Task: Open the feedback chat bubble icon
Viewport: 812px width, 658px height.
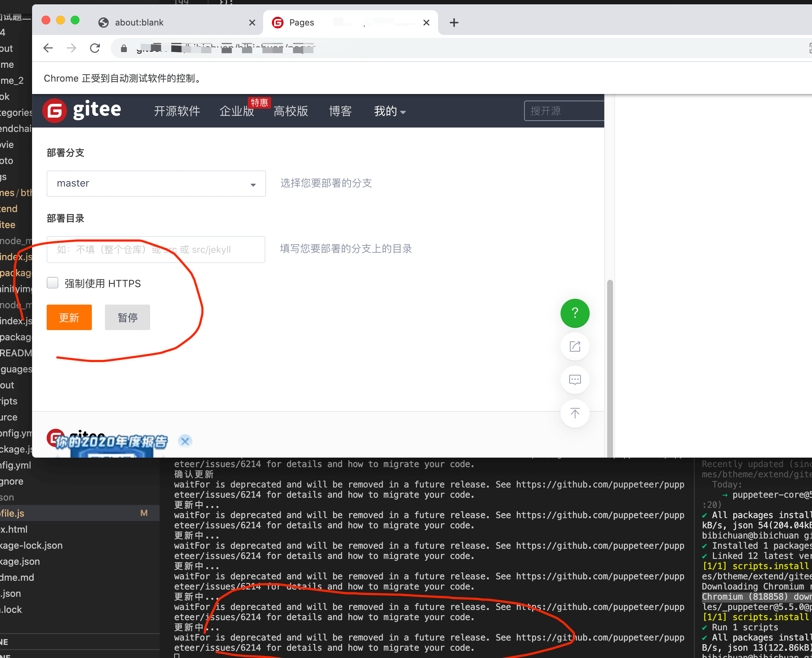Action: pyautogui.click(x=575, y=380)
